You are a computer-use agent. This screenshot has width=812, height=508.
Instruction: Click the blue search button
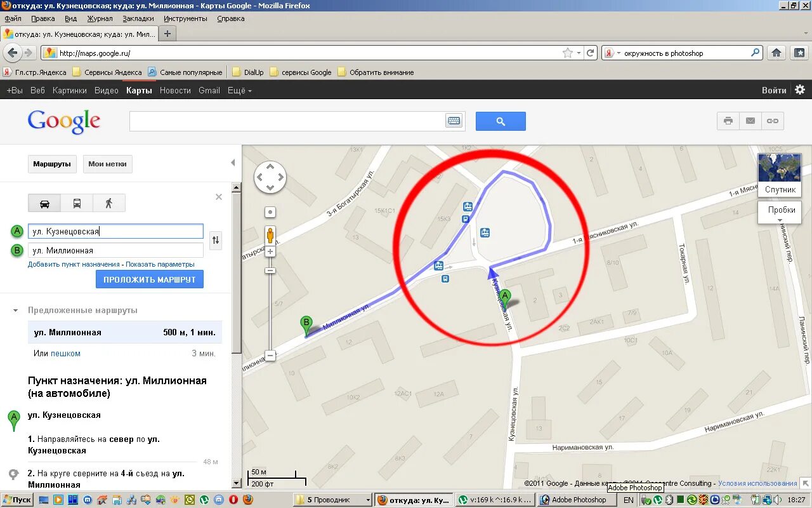(x=501, y=121)
